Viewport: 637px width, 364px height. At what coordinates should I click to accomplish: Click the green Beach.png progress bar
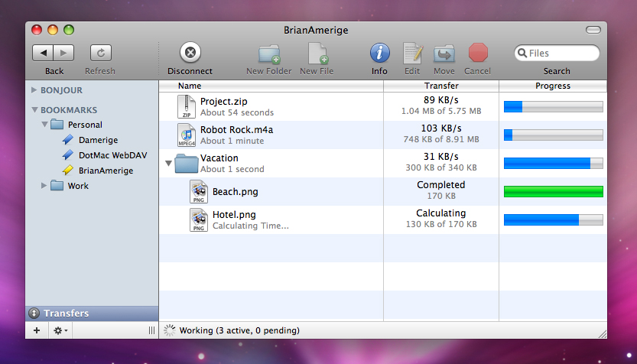pyautogui.click(x=554, y=192)
